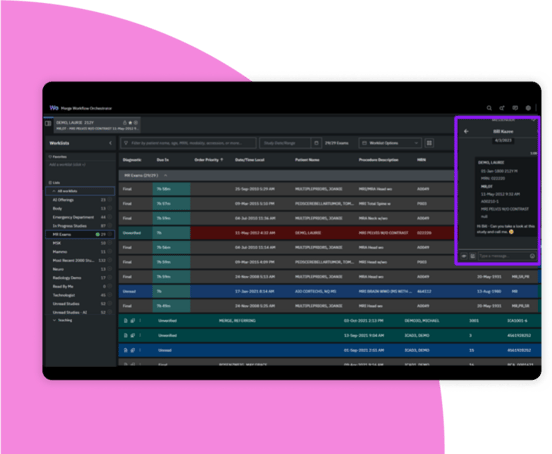Click the back arrow in messenger panel

466,131
